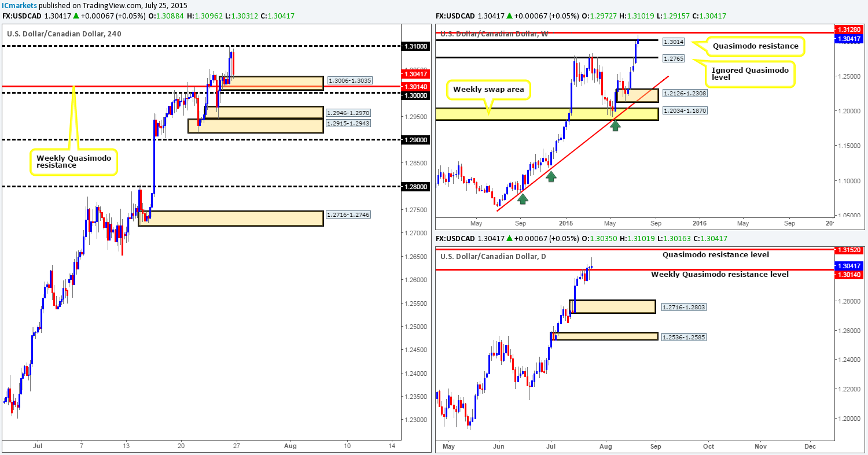The height and width of the screenshot is (455, 868).
Task: Click the 27 date label on 240 chart
Action: coord(236,446)
